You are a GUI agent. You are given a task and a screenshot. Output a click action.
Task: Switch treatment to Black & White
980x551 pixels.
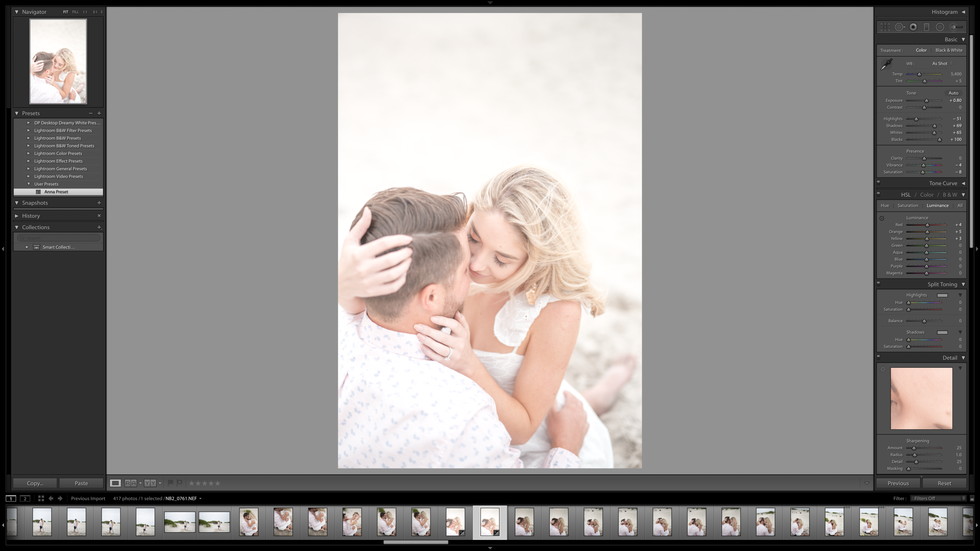(x=949, y=50)
